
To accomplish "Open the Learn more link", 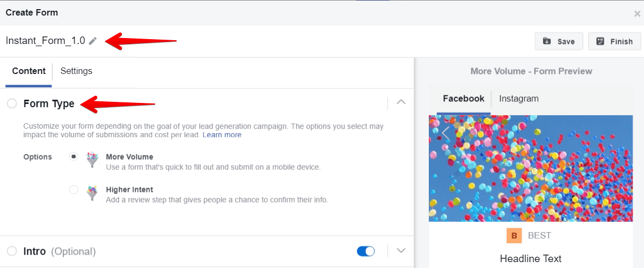I will click(x=222, y=135).
